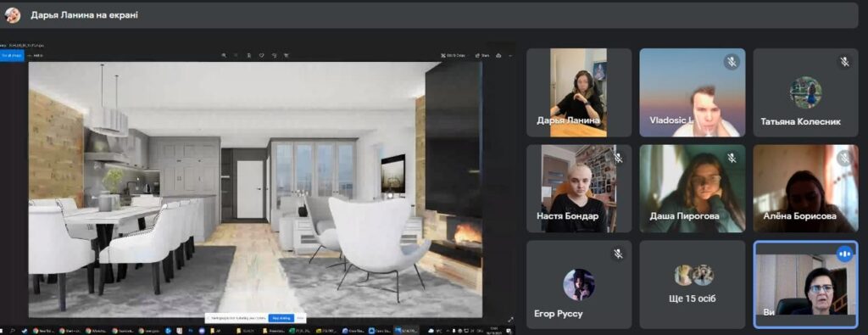Screen dimensions: 868x335
Task: Click the trash delete icon in Photos toolbar
Action: tap(248, 55)
